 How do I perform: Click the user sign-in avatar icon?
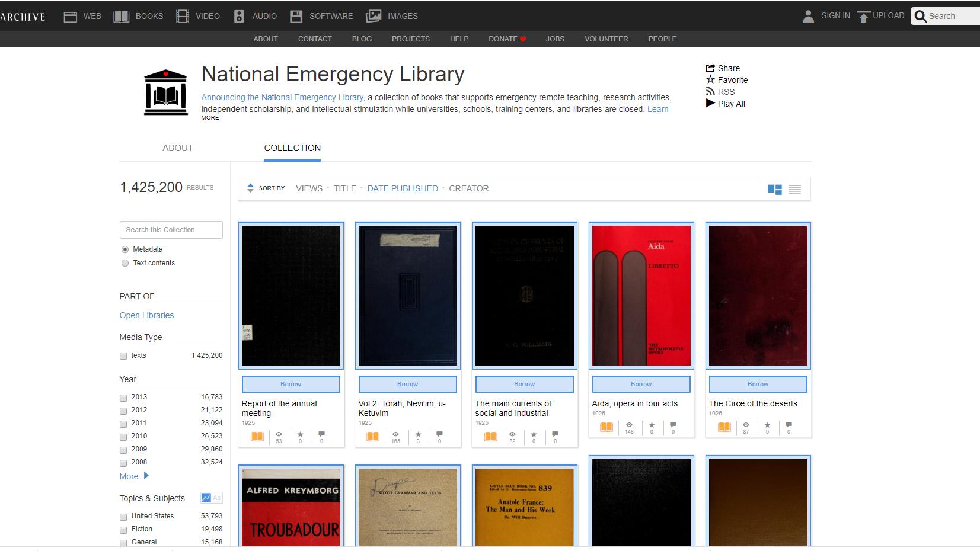click(x=808, y=16)
